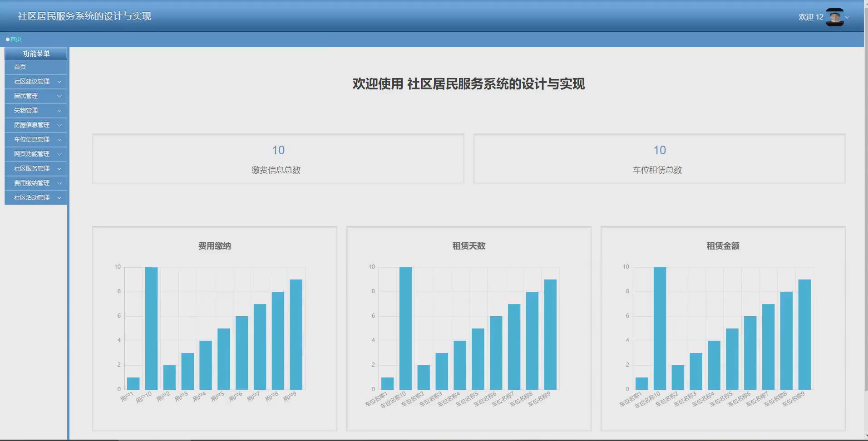Open the 缴费信息总数 statistics card

tap(278, 158)
